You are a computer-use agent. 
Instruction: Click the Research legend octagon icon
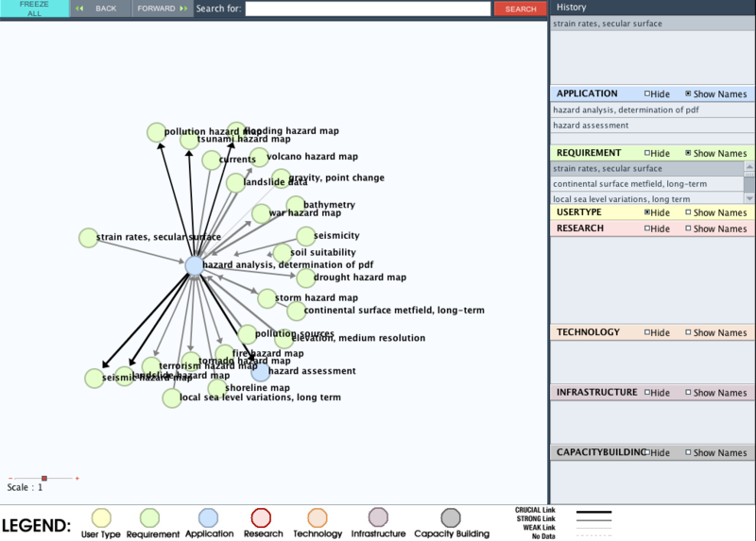[x=262, y=517]
